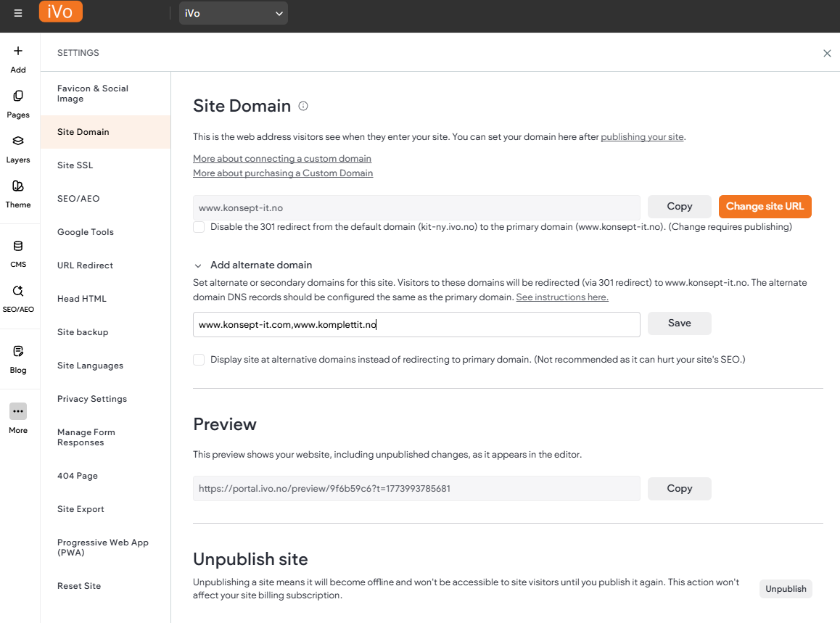Open the SEO/AEO sidebar icon
The image size is (840, 623).
[x=18, y=292]
